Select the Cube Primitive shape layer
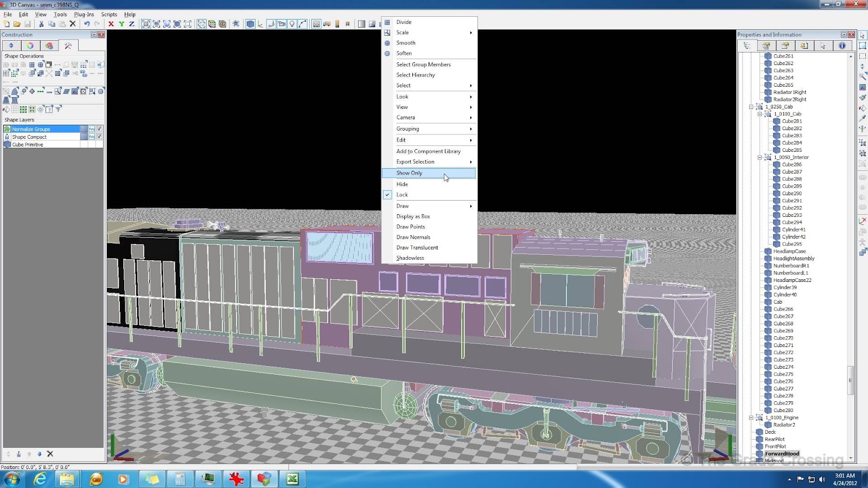 click(46, 145)
